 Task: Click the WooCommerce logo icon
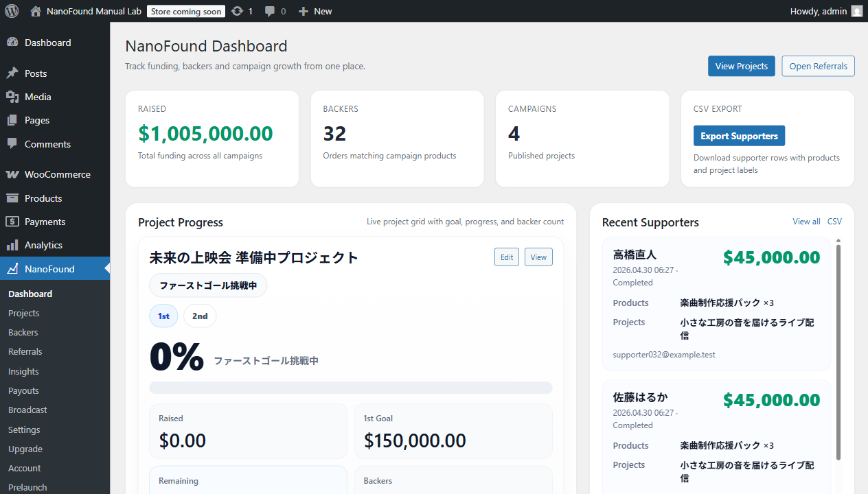12,174
